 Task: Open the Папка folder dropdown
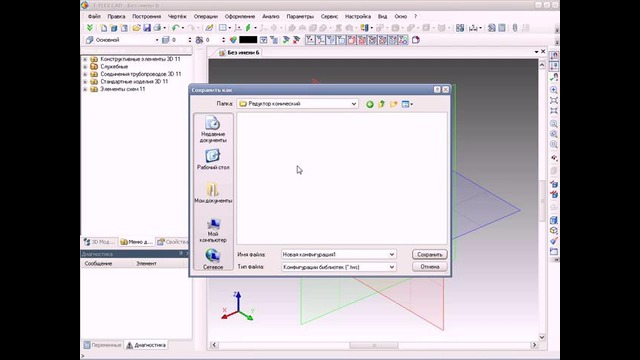353,104
